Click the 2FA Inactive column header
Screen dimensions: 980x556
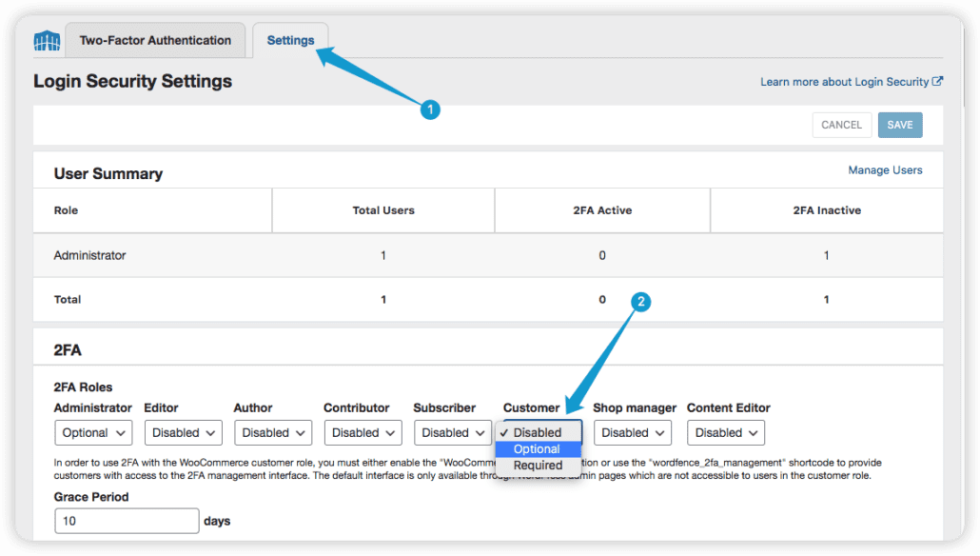[x=827, y=210]
